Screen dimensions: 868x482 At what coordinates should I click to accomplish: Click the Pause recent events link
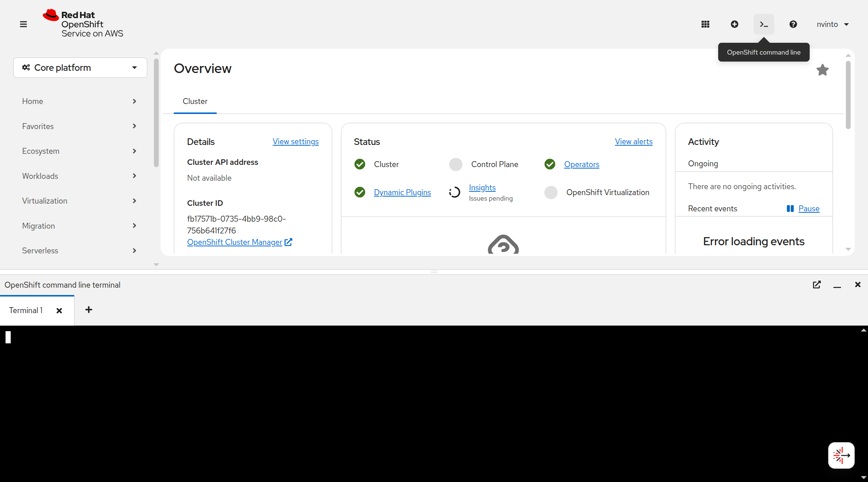(809, 209)
